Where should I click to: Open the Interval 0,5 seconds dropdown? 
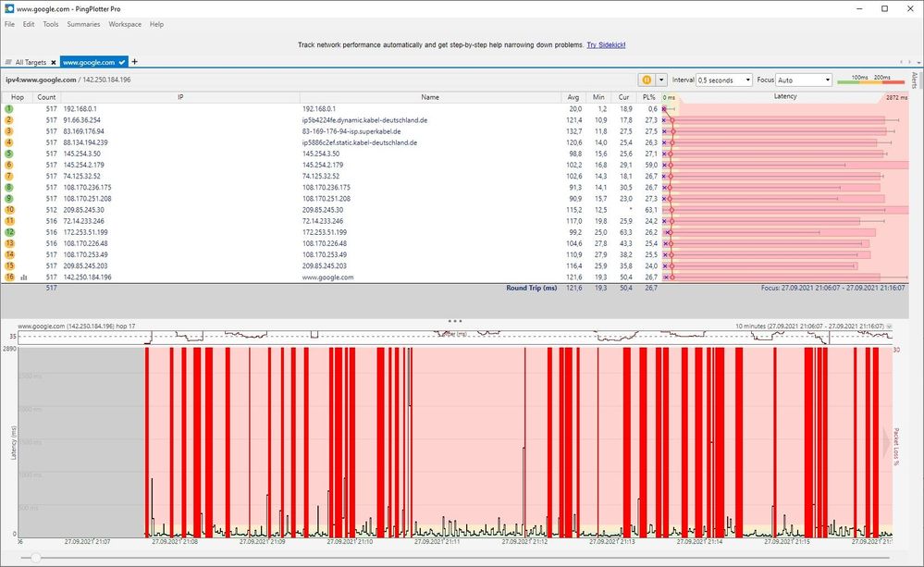pyautogui.click(x=724, y=80)
